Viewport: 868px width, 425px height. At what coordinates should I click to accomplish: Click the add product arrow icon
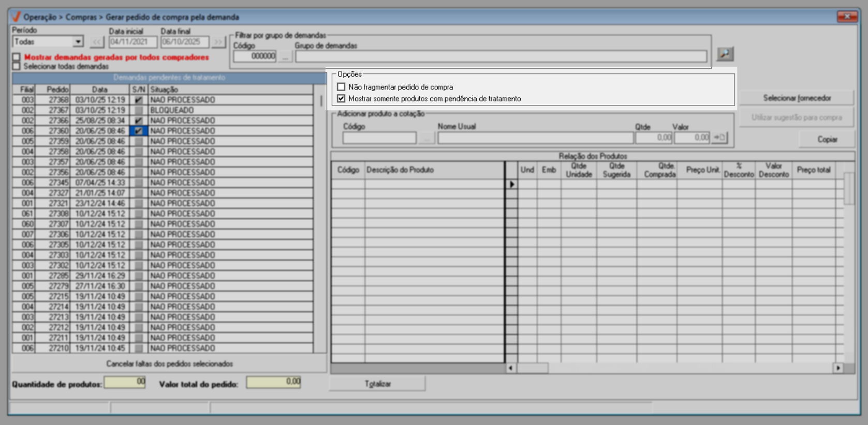[x=719, y=138]
